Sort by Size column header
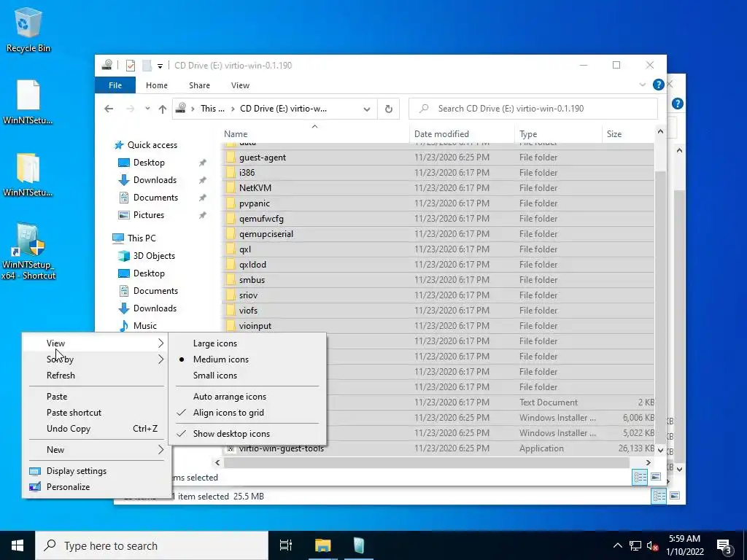 (628, 134)
